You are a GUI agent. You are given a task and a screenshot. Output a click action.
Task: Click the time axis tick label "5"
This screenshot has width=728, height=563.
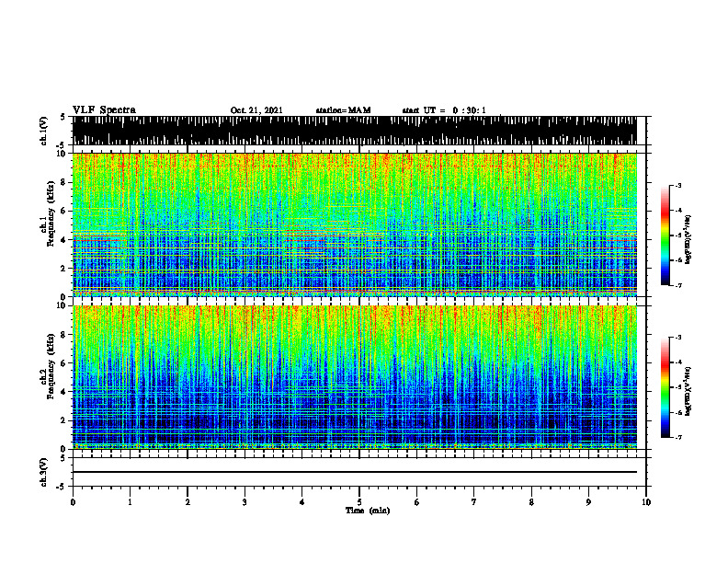point(359,502)
